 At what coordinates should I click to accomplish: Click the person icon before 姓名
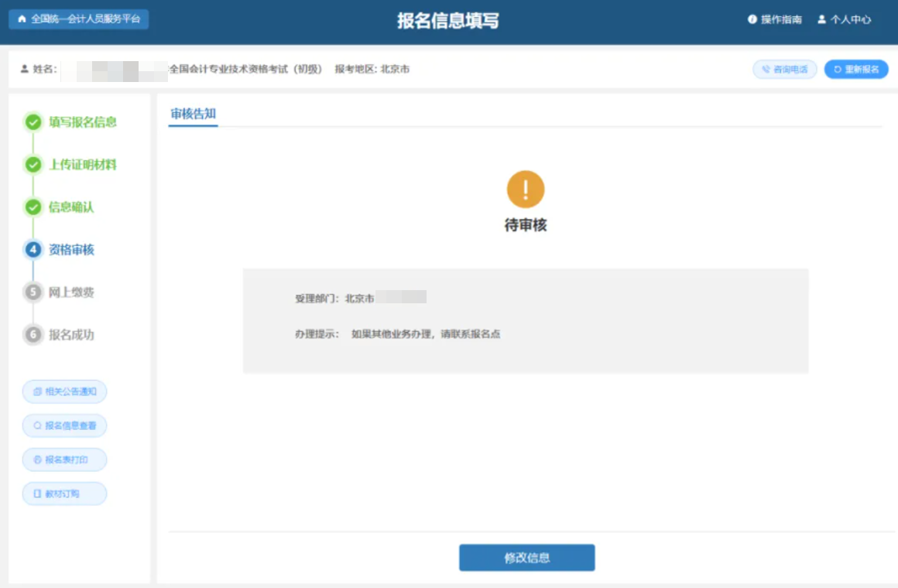click(x=25, y=68)
